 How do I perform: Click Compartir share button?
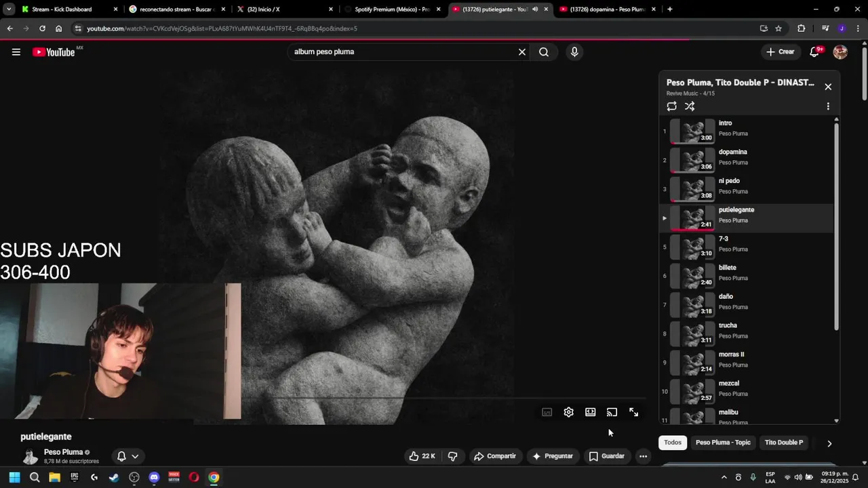click(495, 456)
